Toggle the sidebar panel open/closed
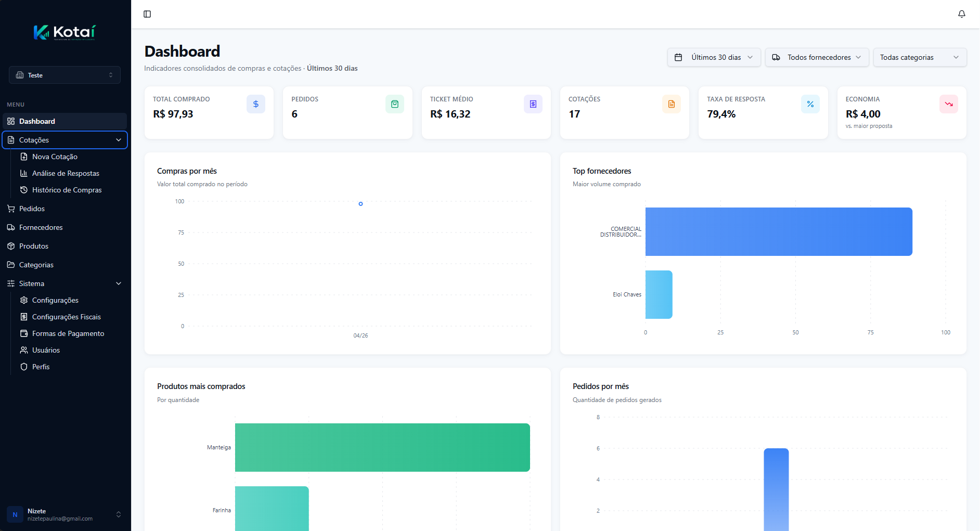 [x=147, y=14]
